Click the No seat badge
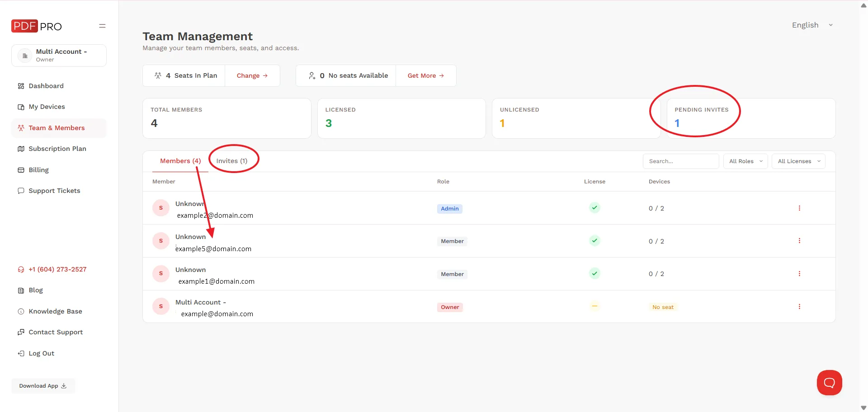The image size is (868, 412). coord(663,307)
